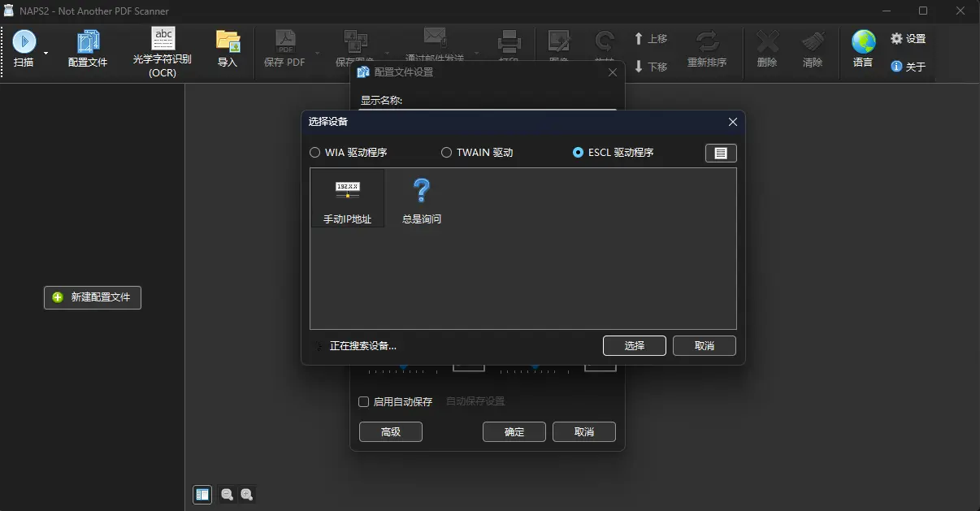Viewport: 980px width, 511px height.
Task: Click 取消 in the 配置文件设置 dialog
Action: coord(584,431)
